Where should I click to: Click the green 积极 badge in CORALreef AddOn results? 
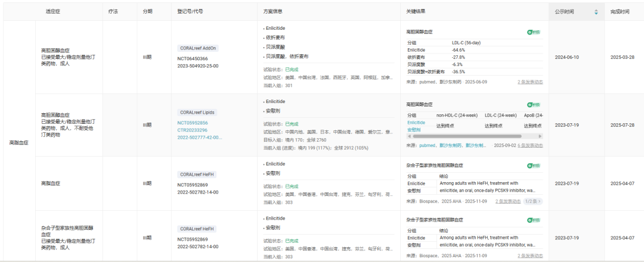(x=534, y=32)
